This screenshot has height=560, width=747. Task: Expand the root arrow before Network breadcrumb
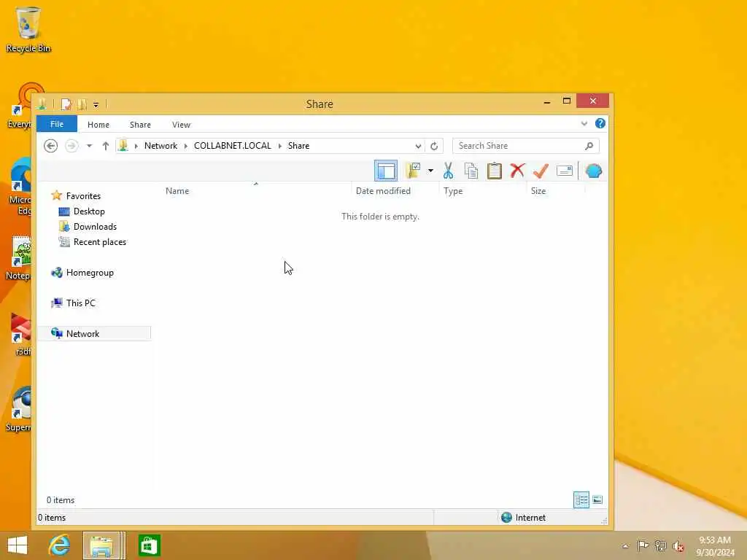136,146
